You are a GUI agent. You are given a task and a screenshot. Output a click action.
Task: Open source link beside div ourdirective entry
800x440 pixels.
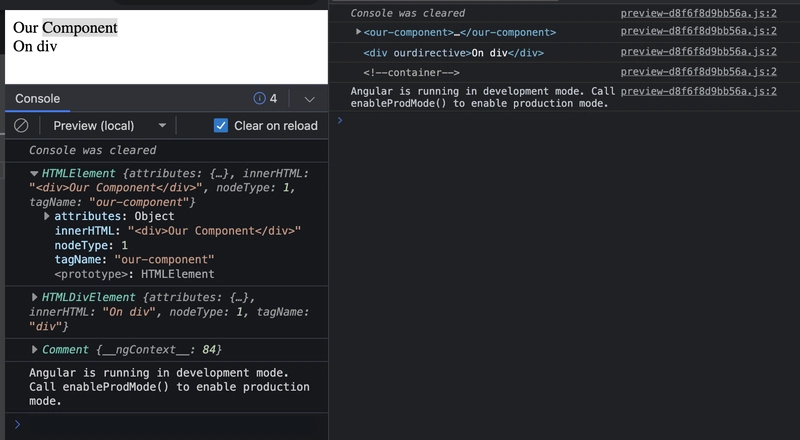point(698,53)
